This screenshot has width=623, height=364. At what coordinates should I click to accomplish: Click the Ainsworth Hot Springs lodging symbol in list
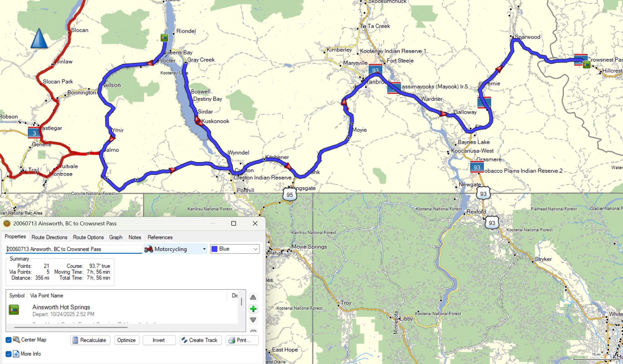click(14, 310)
